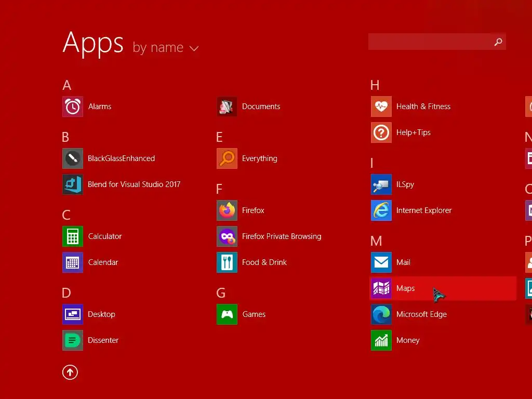Click the 'Calculator' label
Screen dimensions: 532x399
(x=105, y=236)
